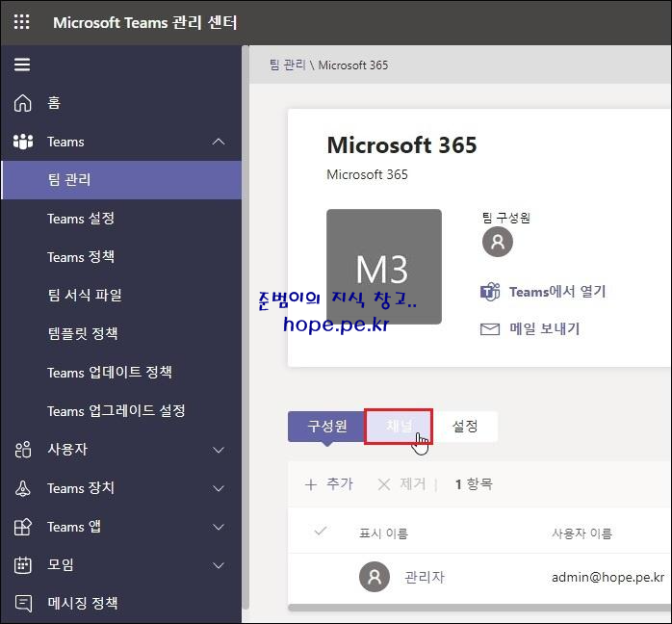
Task: Click the M3 team picture
Action: 384,267
